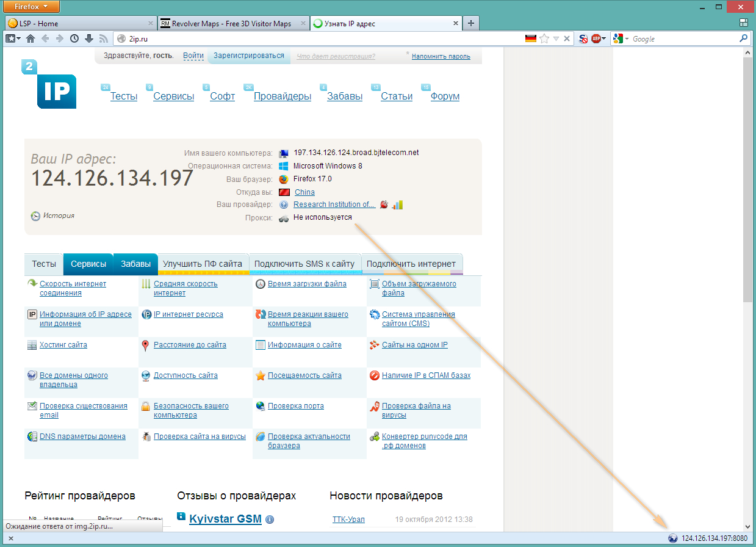
Task: Select the Сервисы tab in services panel
Action: coord(88,264)
